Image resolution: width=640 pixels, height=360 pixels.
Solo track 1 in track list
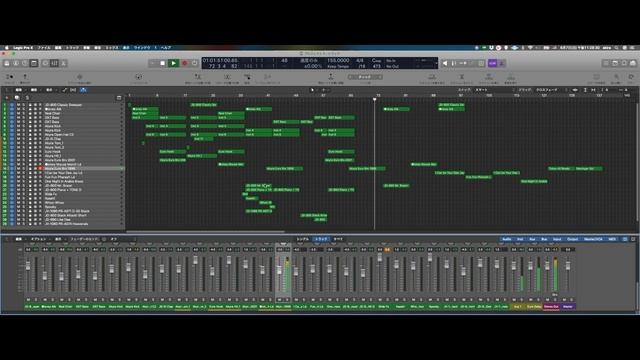23,105
